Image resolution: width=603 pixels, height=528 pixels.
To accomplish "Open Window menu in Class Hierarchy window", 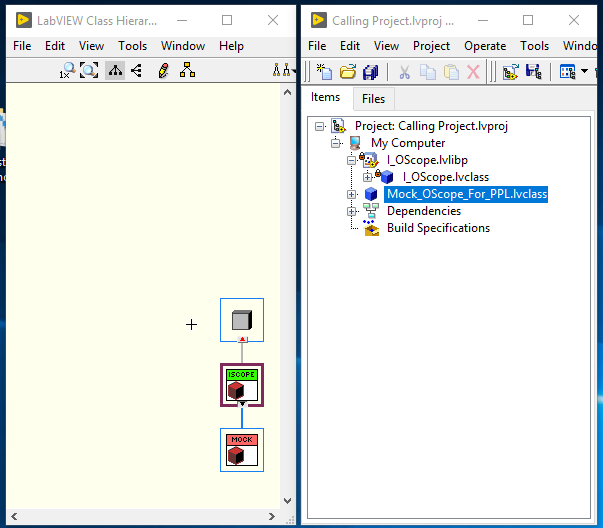I will tap(183, 46).
